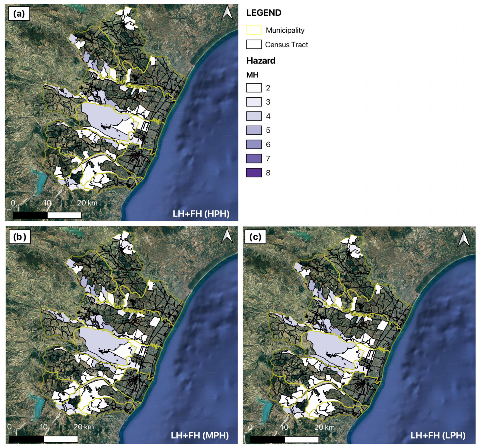Click the north arrow in map (b)

(x=227, y=236)
